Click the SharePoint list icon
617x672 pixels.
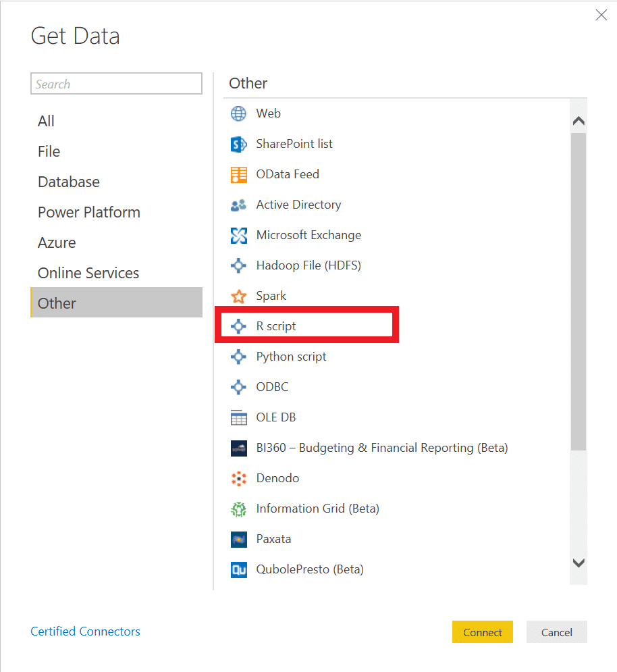tap(239, 144)
